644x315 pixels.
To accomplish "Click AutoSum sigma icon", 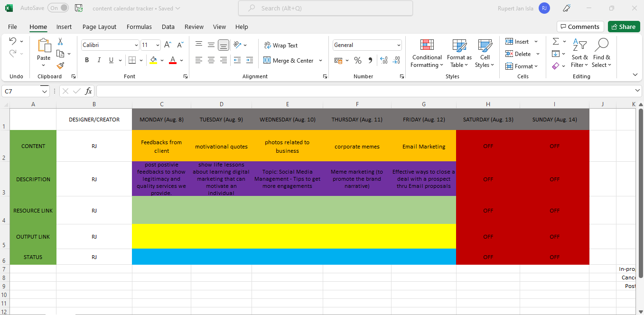I will (x=556, y=41).
